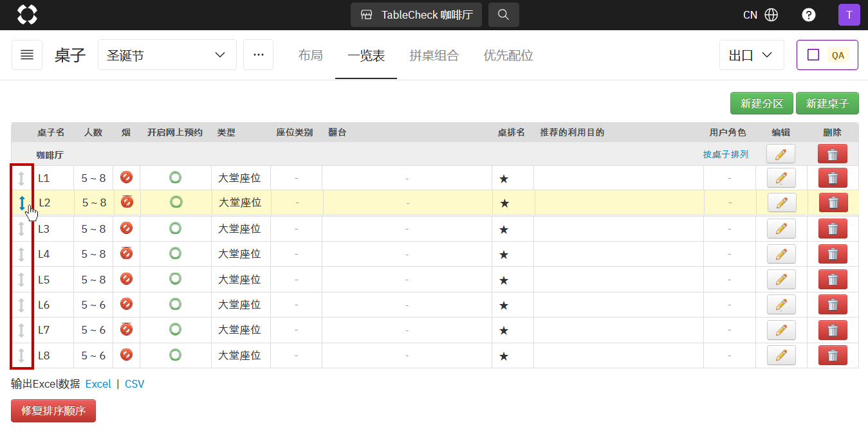Expand the 出口 dropdown
The width and height of the screenshot is (868, 432).
[x=752, y=55]
